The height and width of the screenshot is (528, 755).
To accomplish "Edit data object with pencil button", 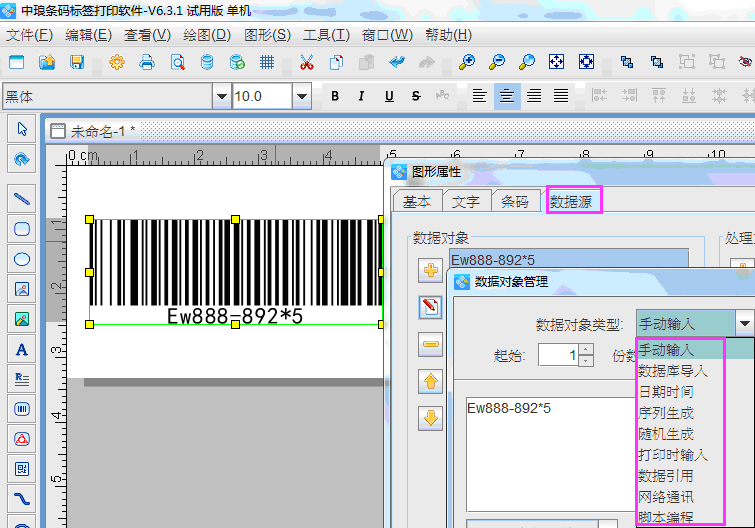I will tap(430, 307).
